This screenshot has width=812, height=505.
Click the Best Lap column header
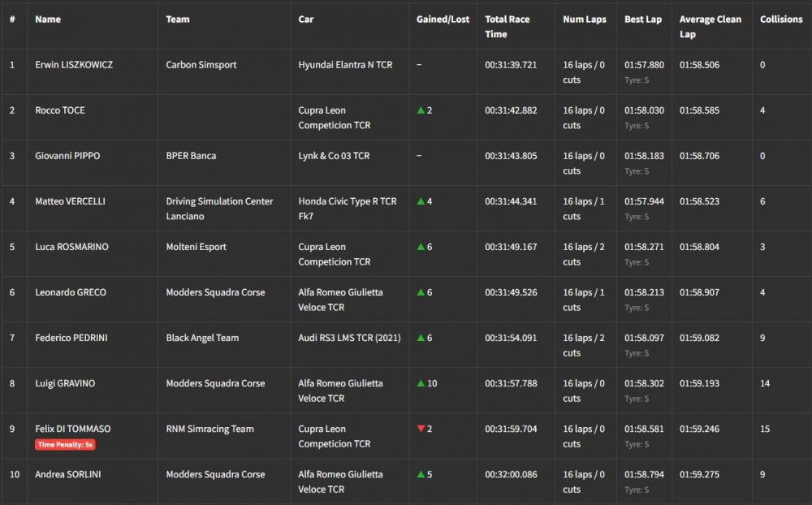coord(642,19)
